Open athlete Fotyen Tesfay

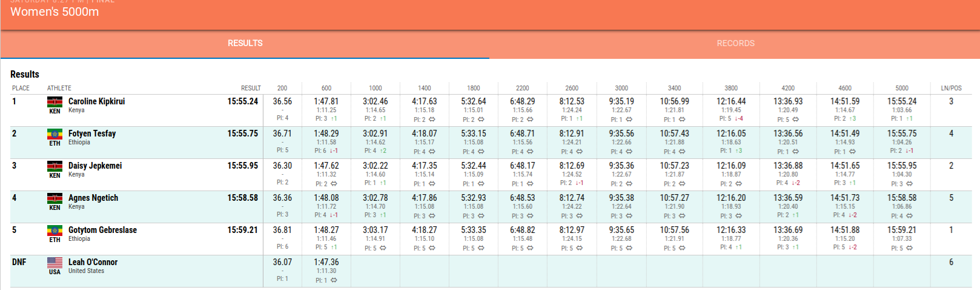click(x=92, y=133)
